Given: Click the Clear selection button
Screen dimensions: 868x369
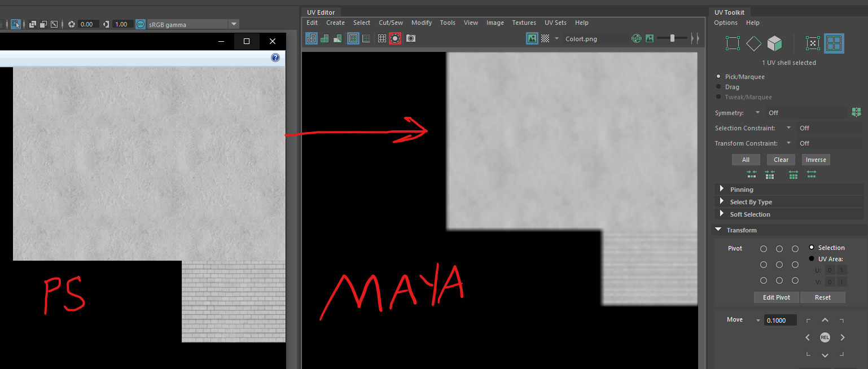Looking at the screenshot, I should 781,160.
